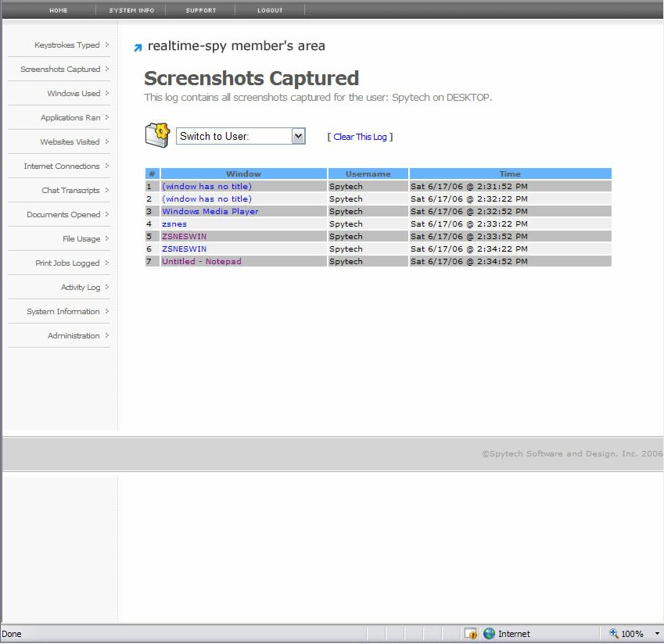
Task: Open the Switch to User dropdown
Action: [x=298, y=136]
